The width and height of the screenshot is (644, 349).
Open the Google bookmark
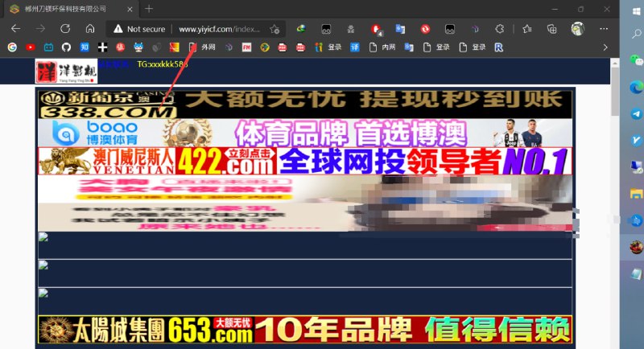(x=12, y=47)
